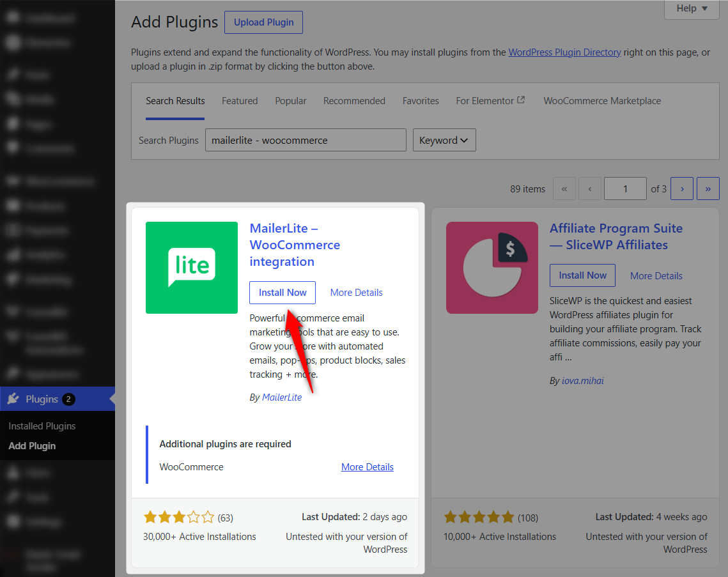This screenshot has height=577, width=728.
Task: Open Installed Plugins submenu item
Action: (42, 426)
